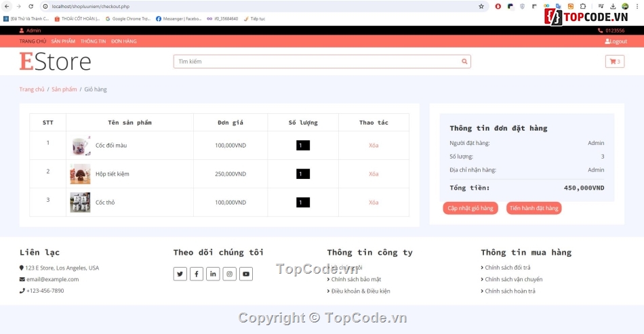
Task: Open the shopping cart icon with 3 items
Action: tap(614, 62)
